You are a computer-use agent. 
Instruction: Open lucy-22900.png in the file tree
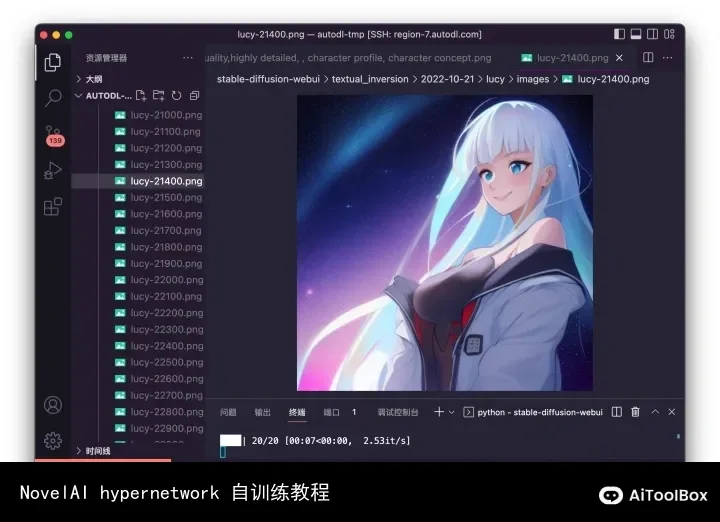pyautogui.click(x=138, y=428)
